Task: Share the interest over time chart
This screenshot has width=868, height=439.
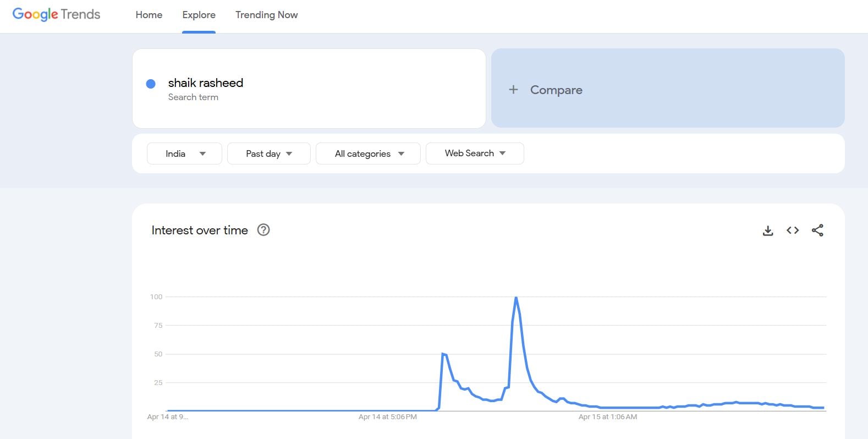Action: pos(817,231)
